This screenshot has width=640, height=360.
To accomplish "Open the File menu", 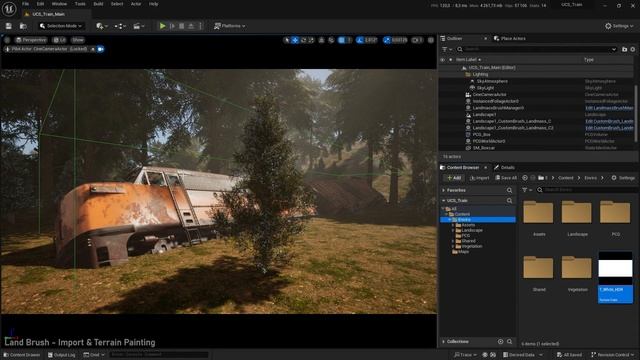I will (25, 4).
